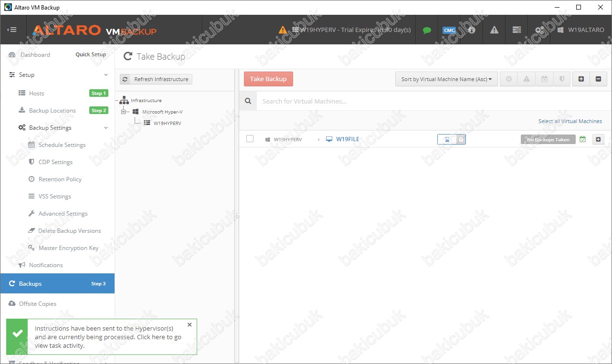
Task: Collapse Backup Settings section chevron
Action: pos(106,128)
